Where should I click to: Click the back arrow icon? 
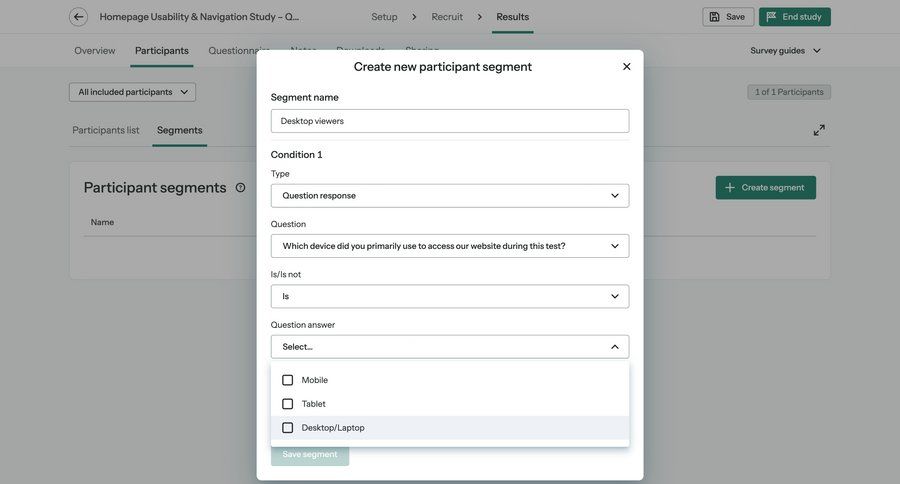tap(78, 17)
